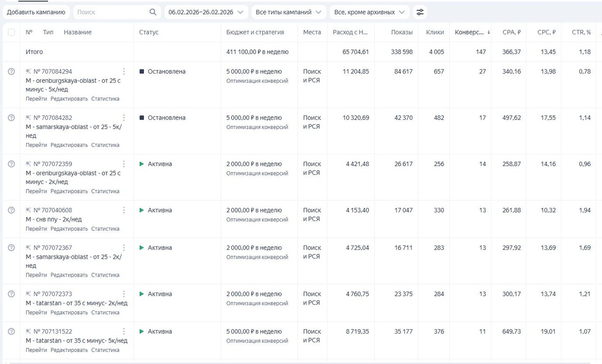Click stopped square status icon for campaign 707084294
Screen dimensions: 602x364
(x=142, y=71)
